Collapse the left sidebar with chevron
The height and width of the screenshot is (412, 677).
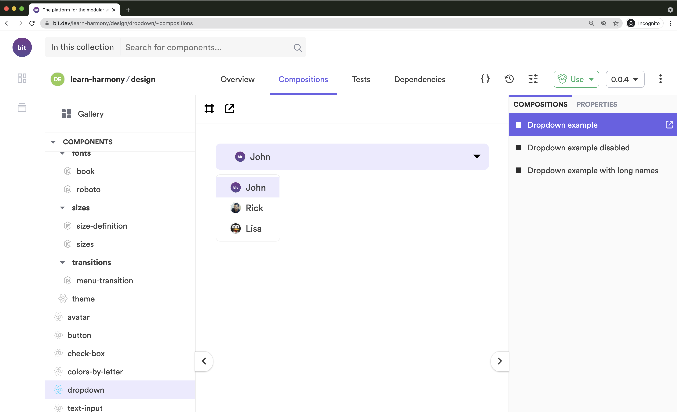(x=203, y=361)
